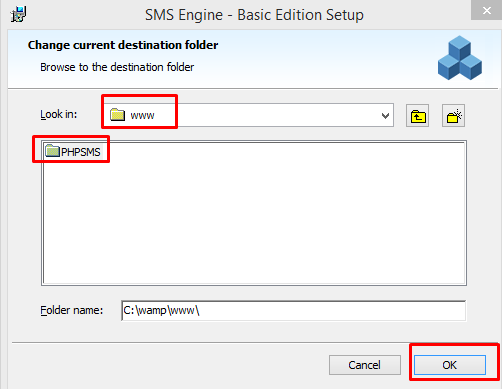Open the Look in combo box showing www

(x=248, y=115)
